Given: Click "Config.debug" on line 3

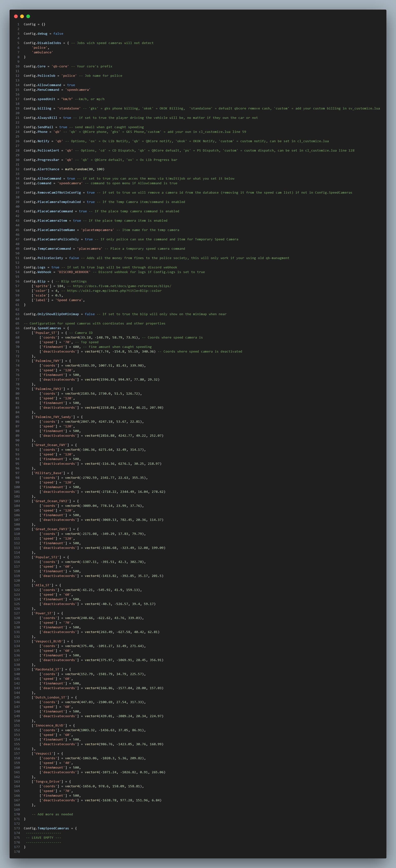Looking at the screenshot, I should pos(36,34).
